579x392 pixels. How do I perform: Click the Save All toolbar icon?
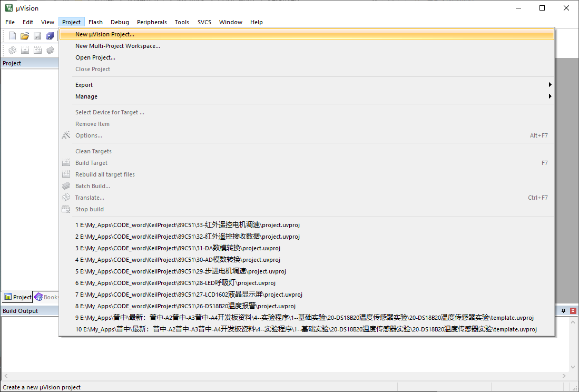point(50,36)
